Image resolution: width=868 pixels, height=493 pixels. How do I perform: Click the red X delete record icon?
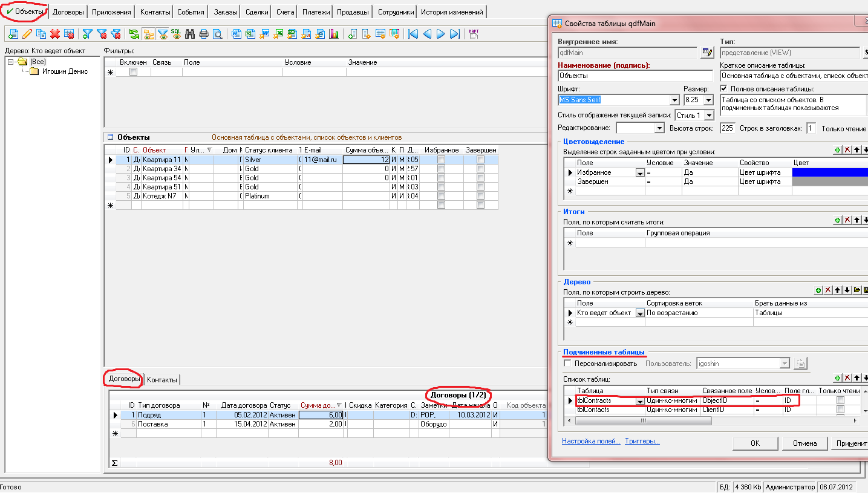pos(55,34)
